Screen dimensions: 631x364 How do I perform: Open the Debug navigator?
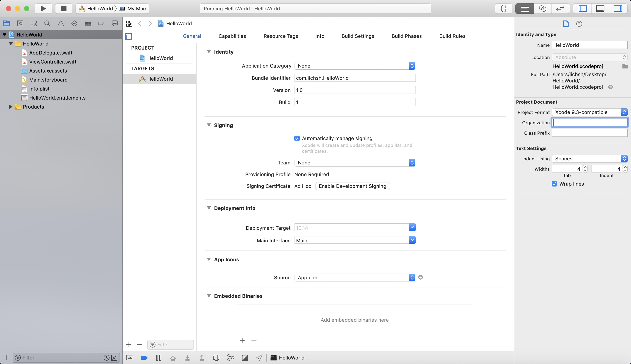coord(88,23)
